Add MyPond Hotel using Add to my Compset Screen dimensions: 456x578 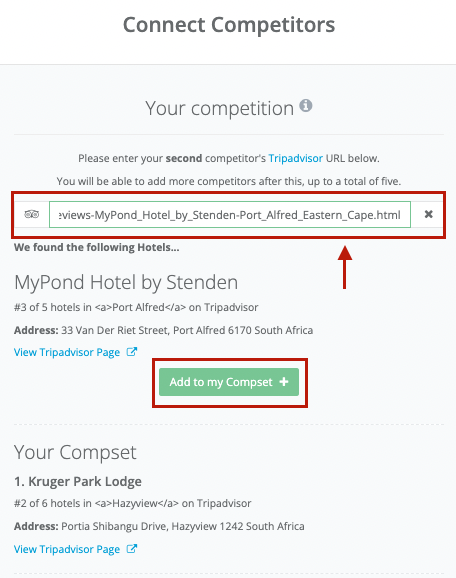pyautogui.click(x=229, y=382)
